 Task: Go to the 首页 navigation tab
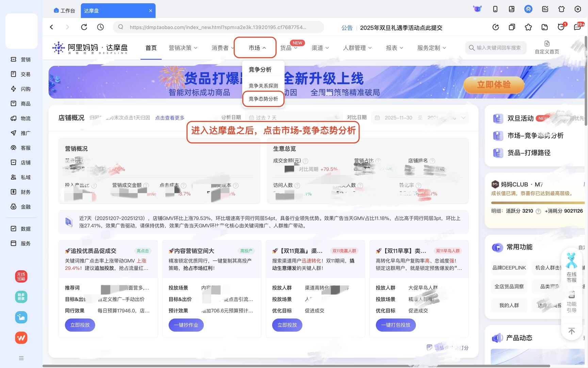coord(151,48)
